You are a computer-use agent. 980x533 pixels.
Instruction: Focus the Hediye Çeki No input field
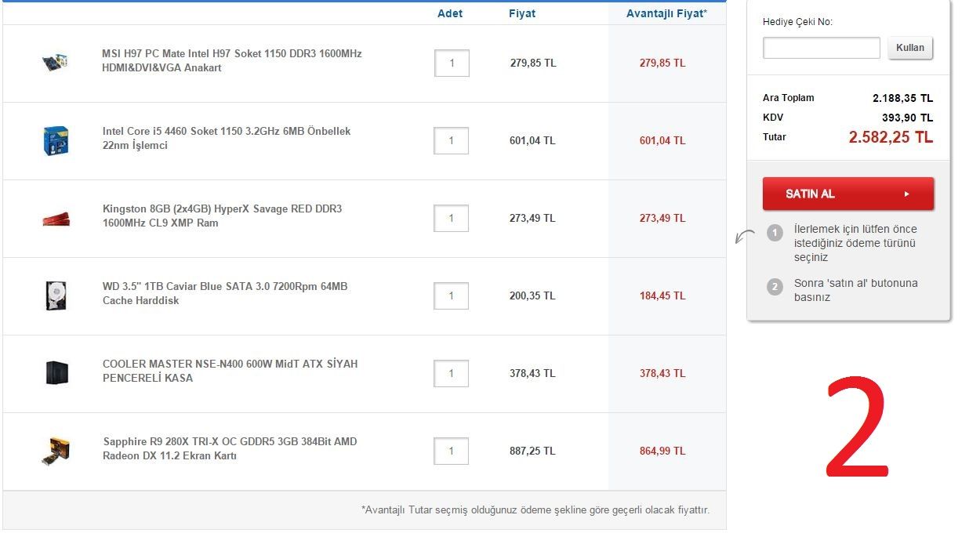pos(821,48)
